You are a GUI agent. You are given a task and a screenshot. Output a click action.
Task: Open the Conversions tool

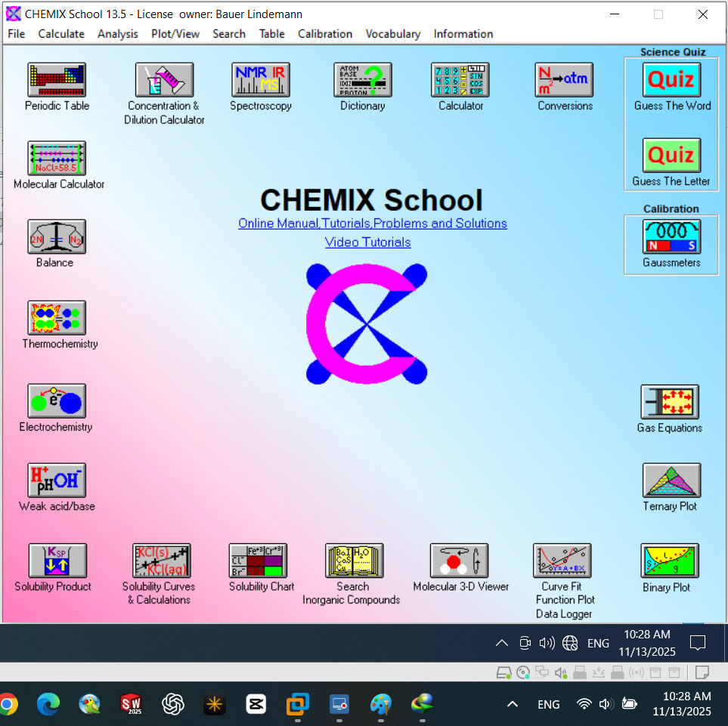point(564,80)
